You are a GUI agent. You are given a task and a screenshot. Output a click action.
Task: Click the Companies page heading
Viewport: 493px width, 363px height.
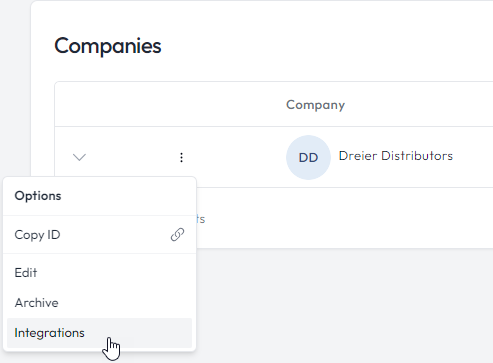click(108, 46)
